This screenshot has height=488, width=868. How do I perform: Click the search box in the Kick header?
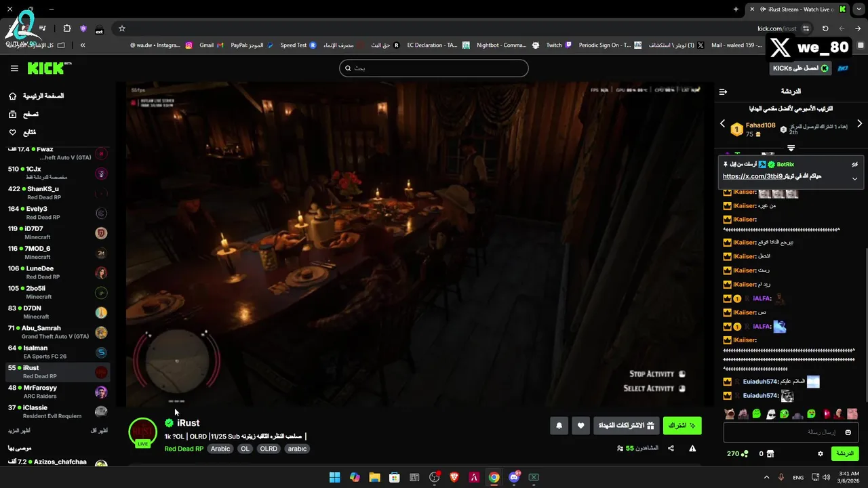(434, 68)
